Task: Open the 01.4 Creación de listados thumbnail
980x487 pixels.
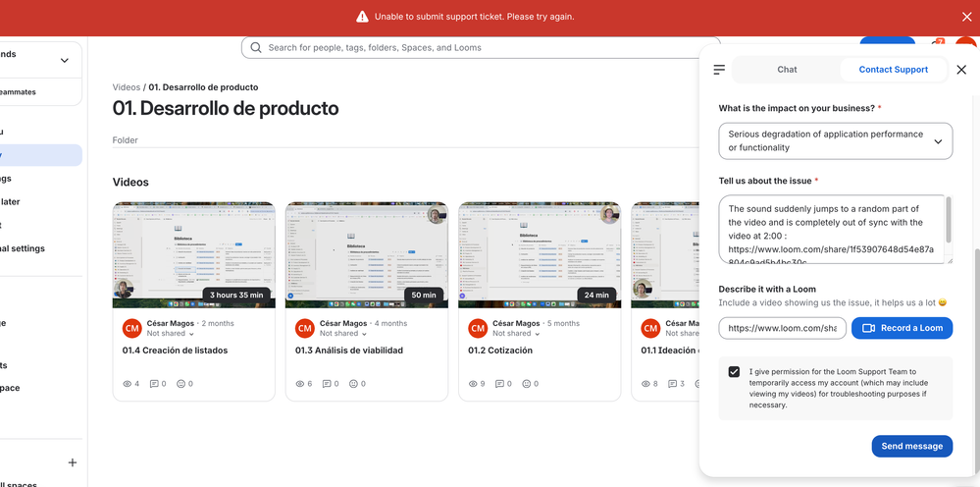Action: tap(194, 255)
